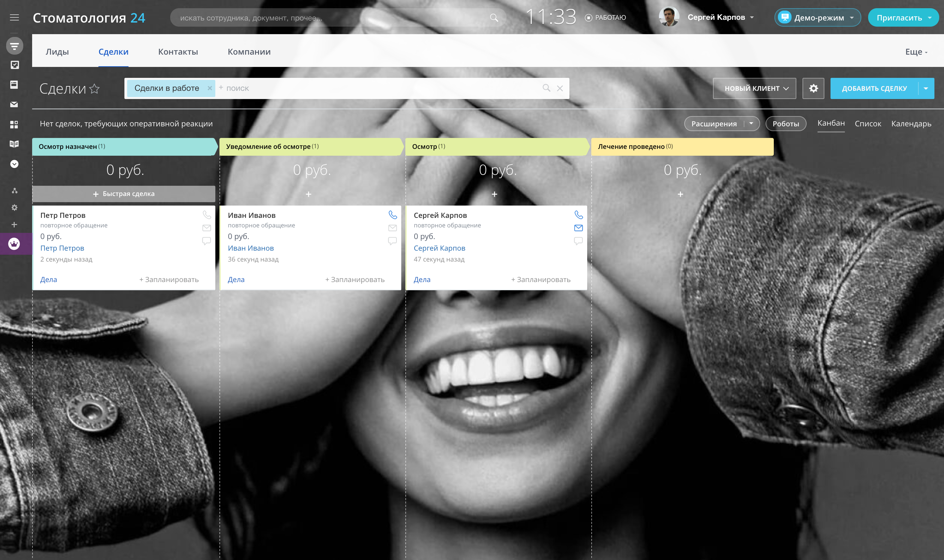Remove the Сделки в работе filter chip
944x560 pixels.
pyautogui.click(x=210, y=88)
